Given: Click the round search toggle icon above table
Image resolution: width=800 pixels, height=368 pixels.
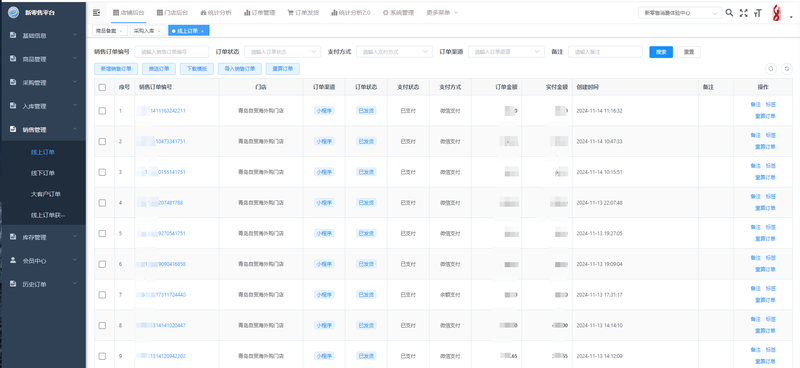Looking at the screenshot, I should pyautogui.click(x=771, y=69).
